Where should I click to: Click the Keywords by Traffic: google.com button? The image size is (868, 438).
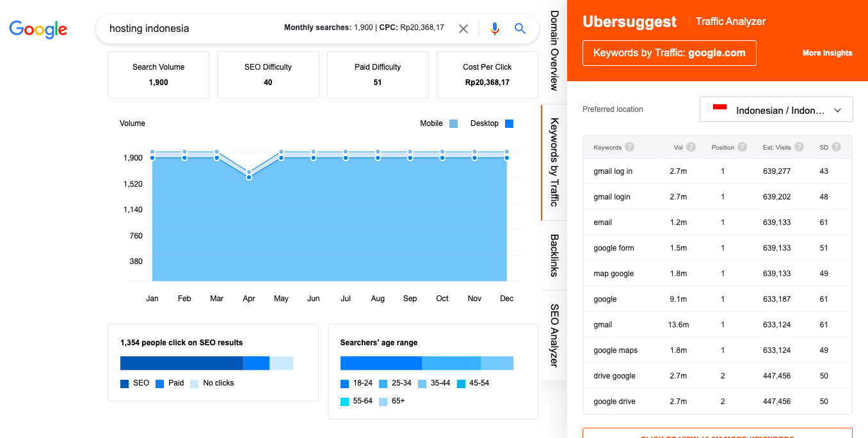[669, 53]
